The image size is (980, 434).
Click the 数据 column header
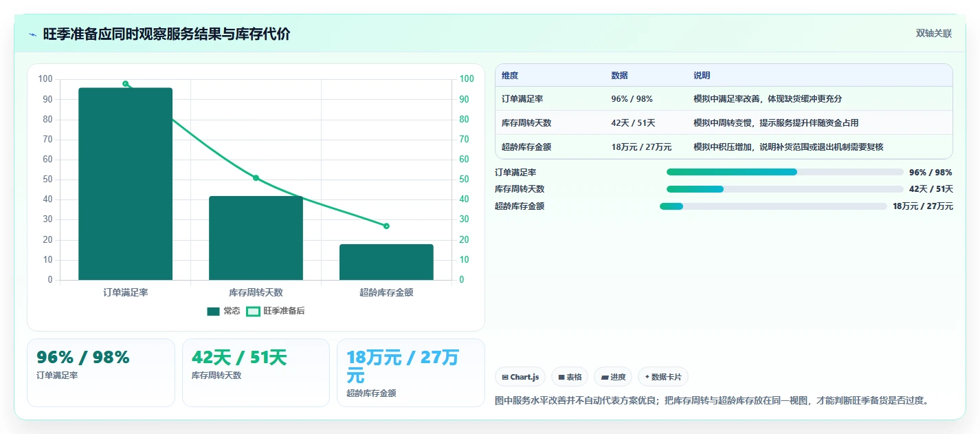point(619,76)
